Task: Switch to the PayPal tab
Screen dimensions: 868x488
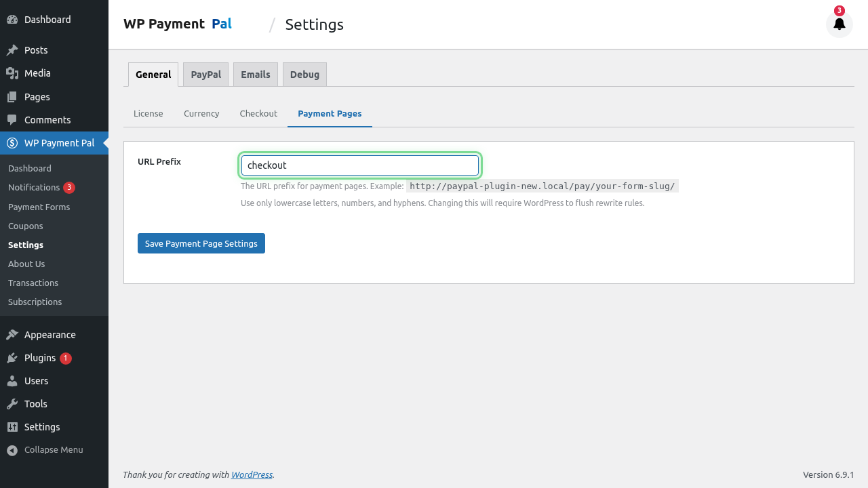Action: click(205, 75)
